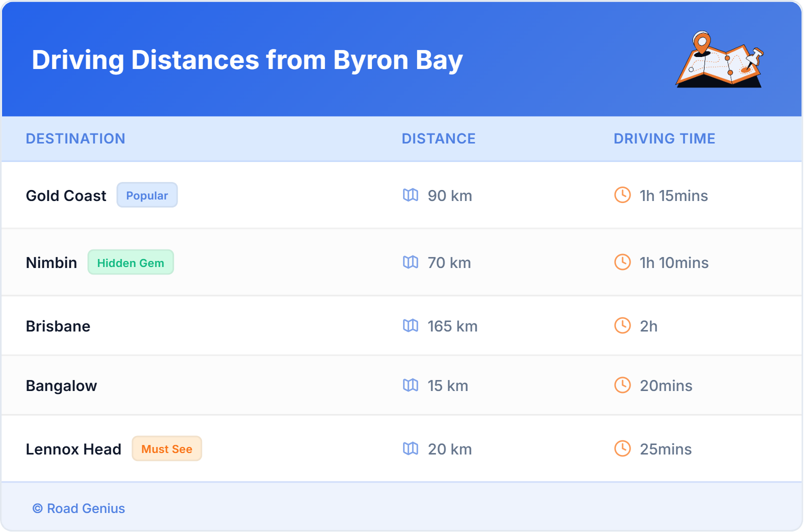The height and width of the screenshot is (532, 804).
Task: Click the clock icon next to 25mins
Action: pos(622,449)
